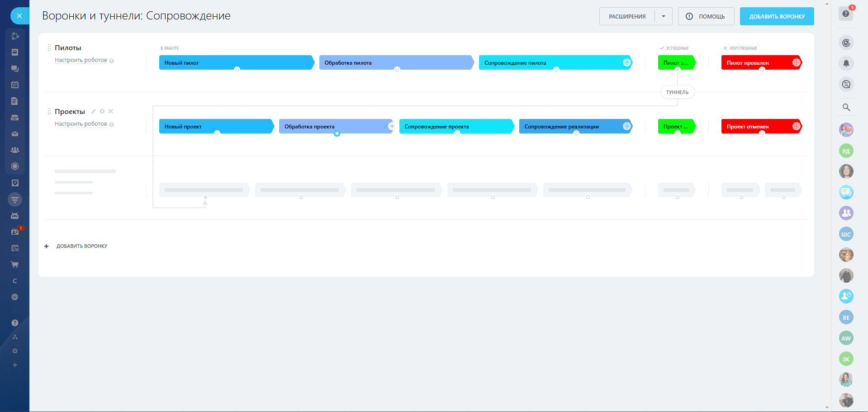Click the tunnel connector dot under Новый пилот
This screenshot has width=868, height=412.
click(237, 70)
